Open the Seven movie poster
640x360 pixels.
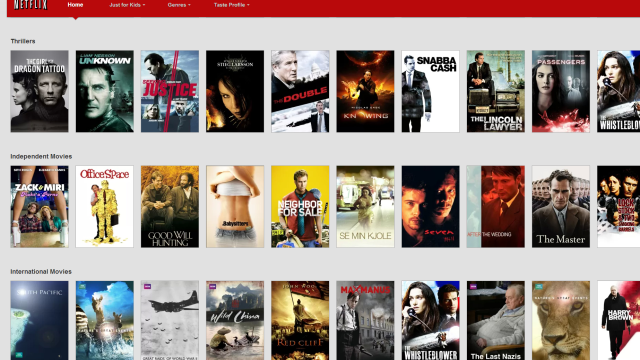point(431,207)
